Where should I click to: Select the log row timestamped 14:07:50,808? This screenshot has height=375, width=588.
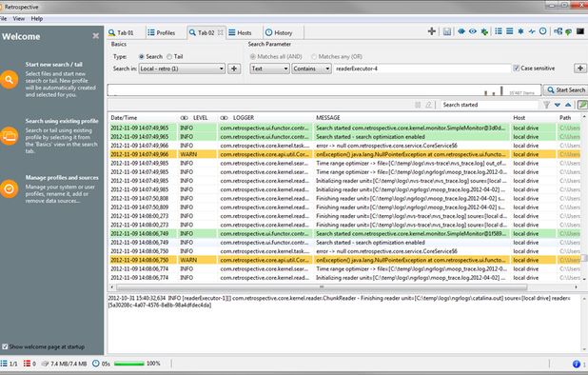coord(344,198)
